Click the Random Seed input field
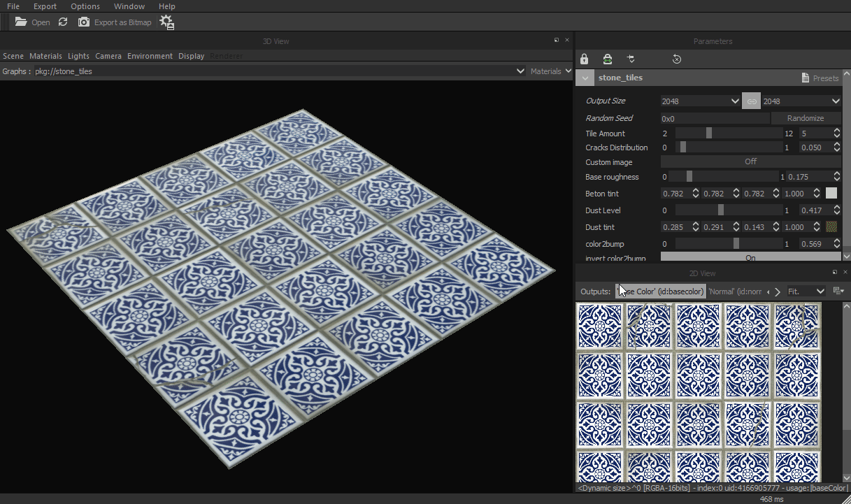The height and width of the screenshot is (504, 851). (714, 119)
